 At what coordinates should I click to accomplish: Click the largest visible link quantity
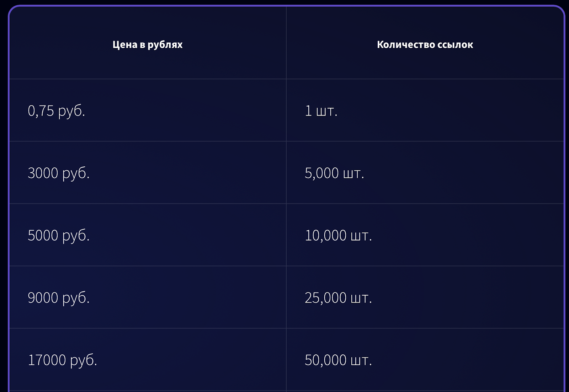[338, 360]
